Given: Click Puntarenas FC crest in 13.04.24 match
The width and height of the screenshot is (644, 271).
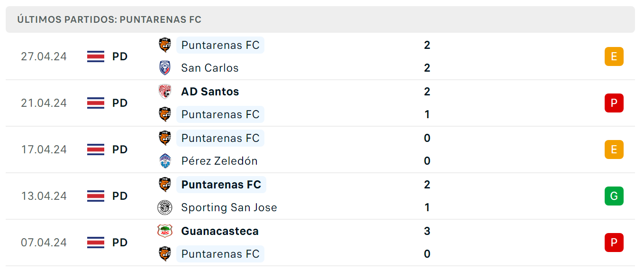Looking at the screenshot, I should click(164, 184).
